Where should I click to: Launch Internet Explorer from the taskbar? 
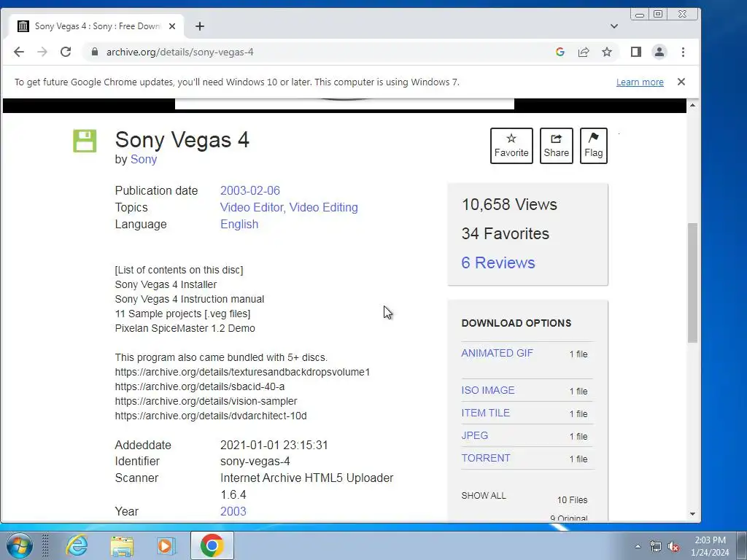[x=77, y=545]
